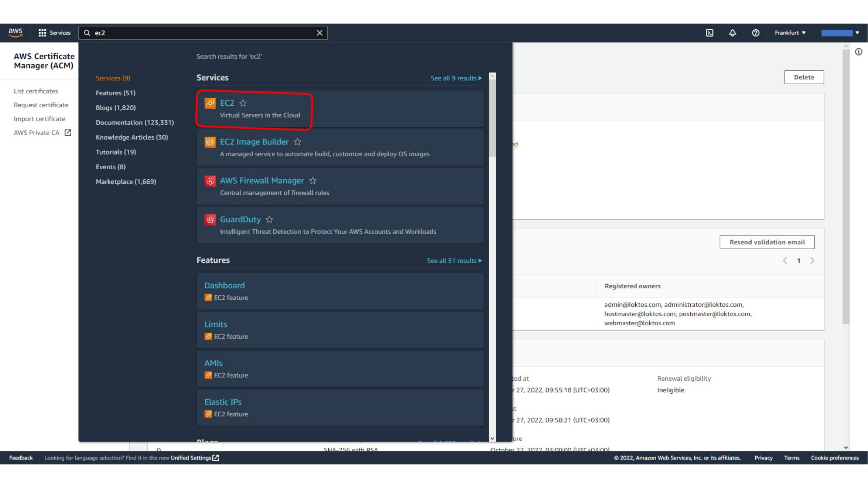The height and width of the screenshot is (488, 868).
Task: Open Privacy footer link
Action: pos(763,458)
